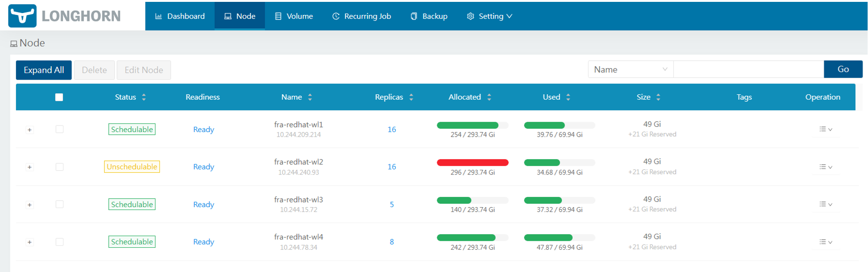
Task: Switch to the Volume tab
Action: 294,16
